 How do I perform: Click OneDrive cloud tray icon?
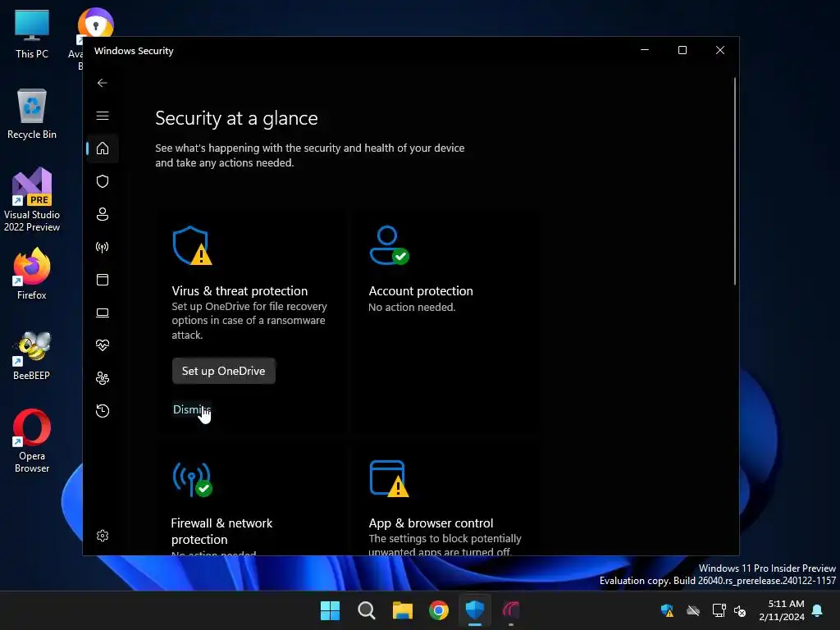693,610
